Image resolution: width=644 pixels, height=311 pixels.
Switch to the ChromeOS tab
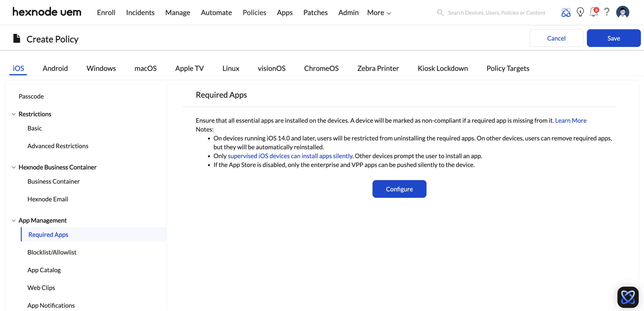coord(321,68)
